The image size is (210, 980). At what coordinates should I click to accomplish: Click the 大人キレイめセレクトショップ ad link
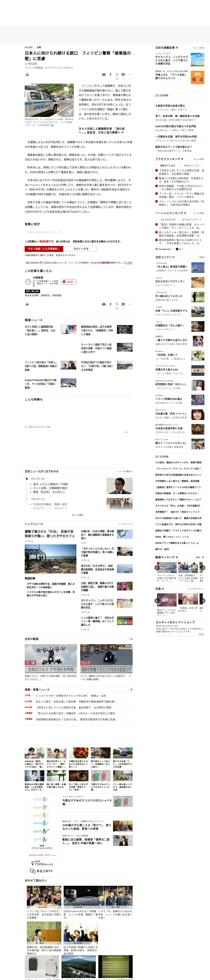(x=175, y=622)
